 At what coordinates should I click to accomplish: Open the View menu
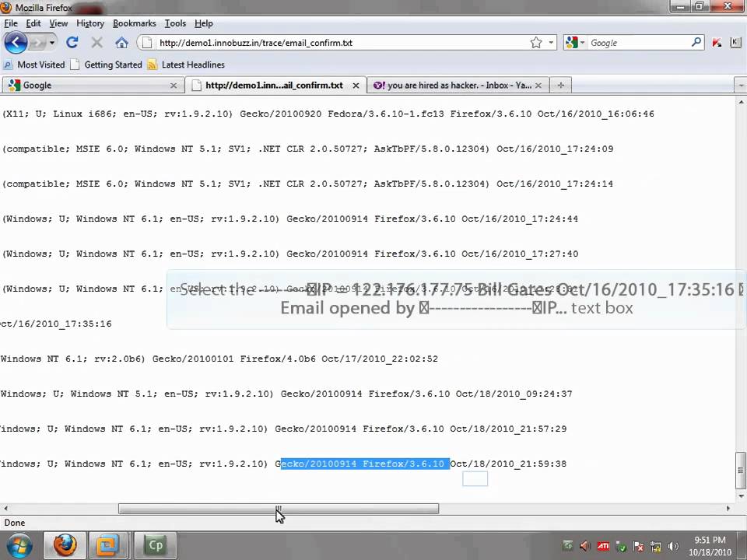click(x=58, y=23)
